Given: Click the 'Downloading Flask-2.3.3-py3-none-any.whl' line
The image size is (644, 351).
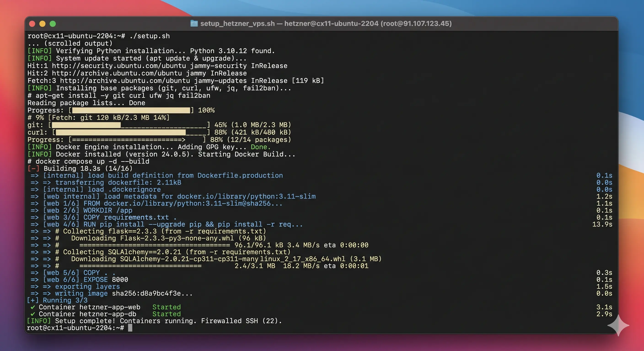Looking at the screenshot, I should click(x=148, y=238).
